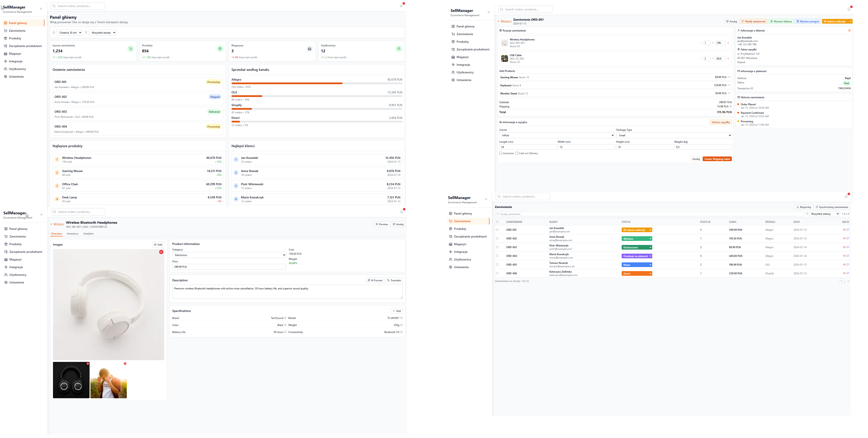Click view eye icon for ORD-001 row
The height and width of the screenshot is (438, 868).
pyautogui.click(x=844, y=230)
